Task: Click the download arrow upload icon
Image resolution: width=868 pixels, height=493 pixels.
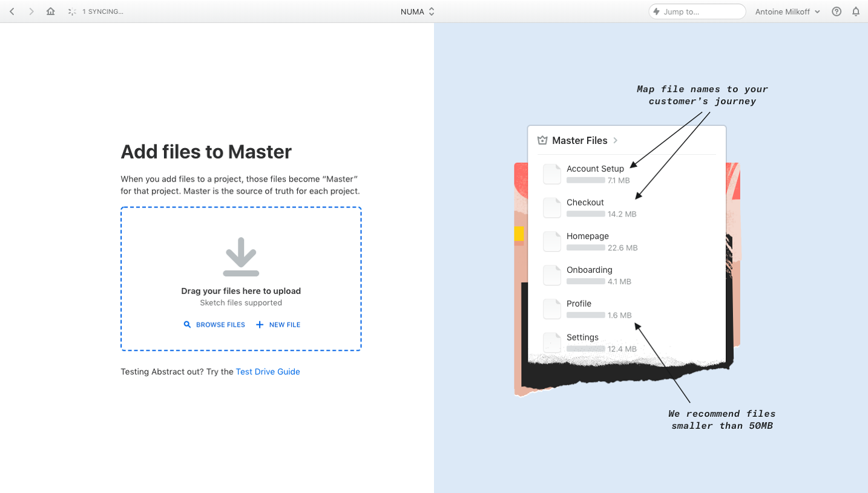Action: [241, 257]
